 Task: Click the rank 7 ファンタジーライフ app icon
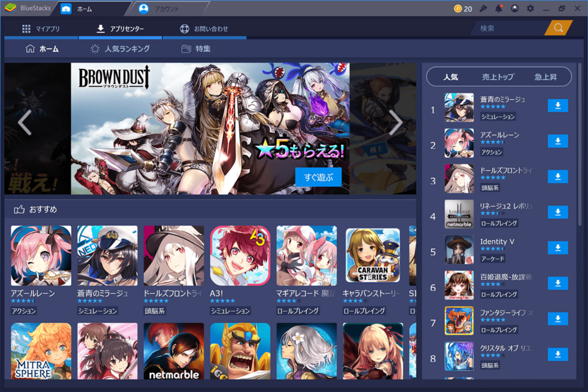point(459,321)
